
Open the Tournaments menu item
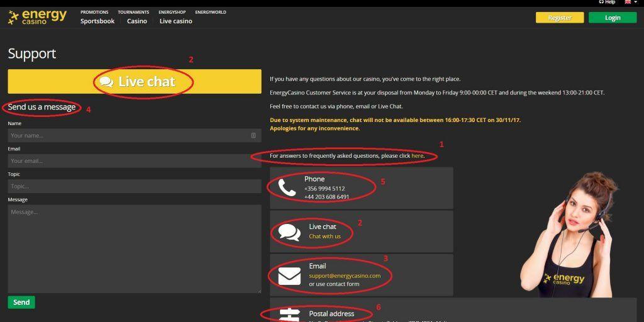pyautogui.click(x=133, y=12)
